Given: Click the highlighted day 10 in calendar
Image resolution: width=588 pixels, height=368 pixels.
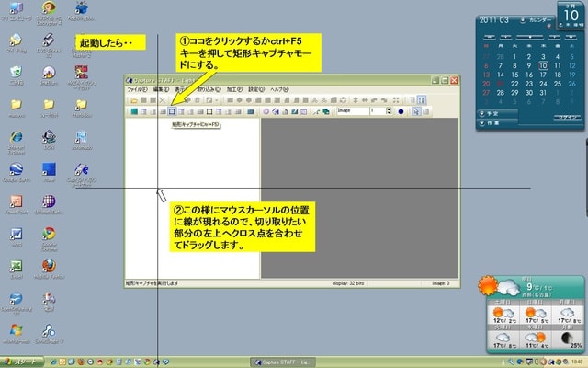Looking at the screenshot, I should point(543,65).
